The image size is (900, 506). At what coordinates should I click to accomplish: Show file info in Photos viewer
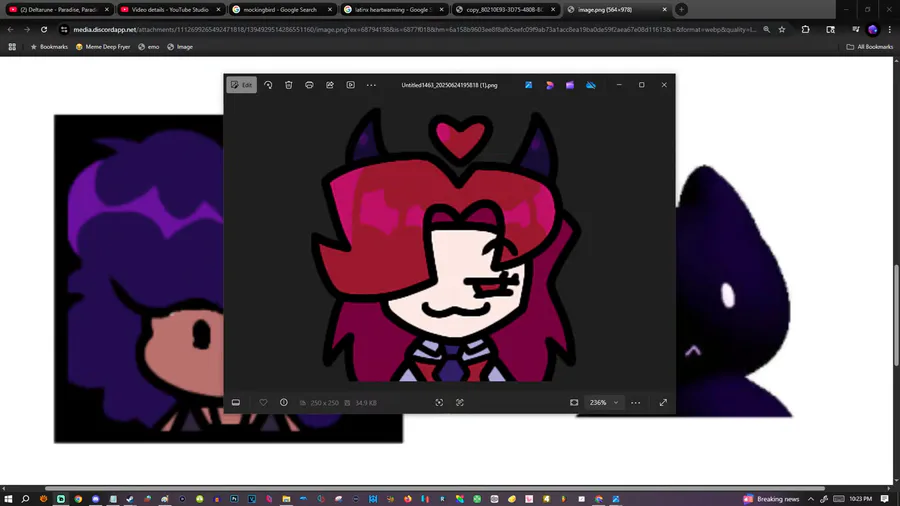tap(284, 403)
